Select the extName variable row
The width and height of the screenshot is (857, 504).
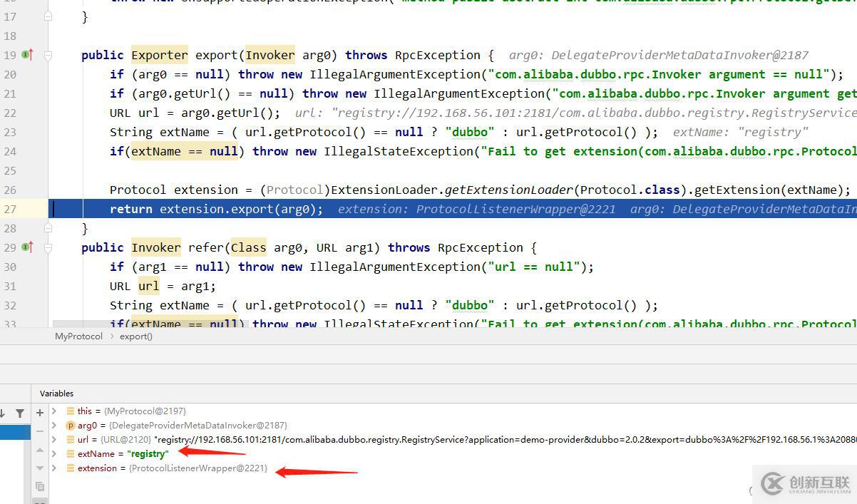(123, 454)
